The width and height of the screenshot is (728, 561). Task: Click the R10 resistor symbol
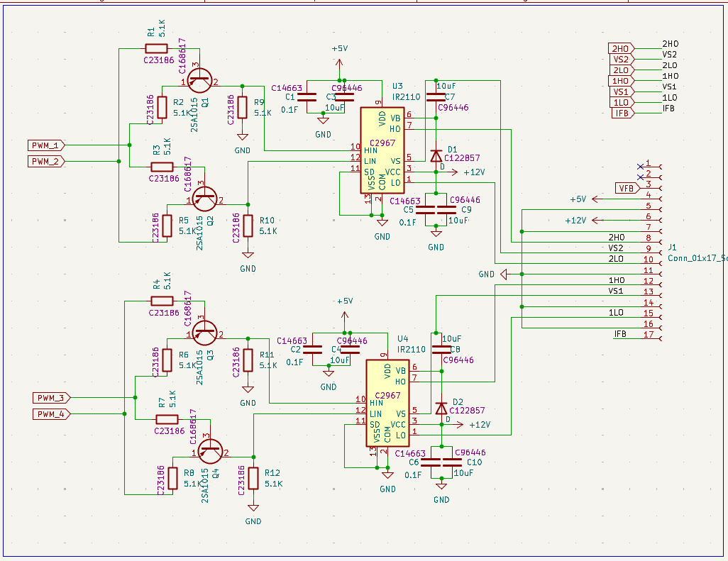[x=248, y=226]
